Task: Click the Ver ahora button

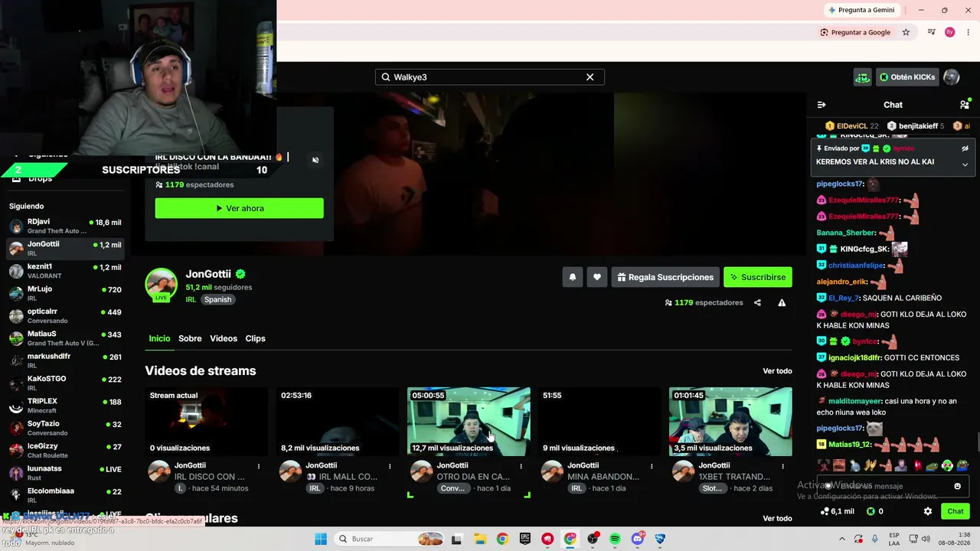Action: pyautogui.click(x=240, y=208)
